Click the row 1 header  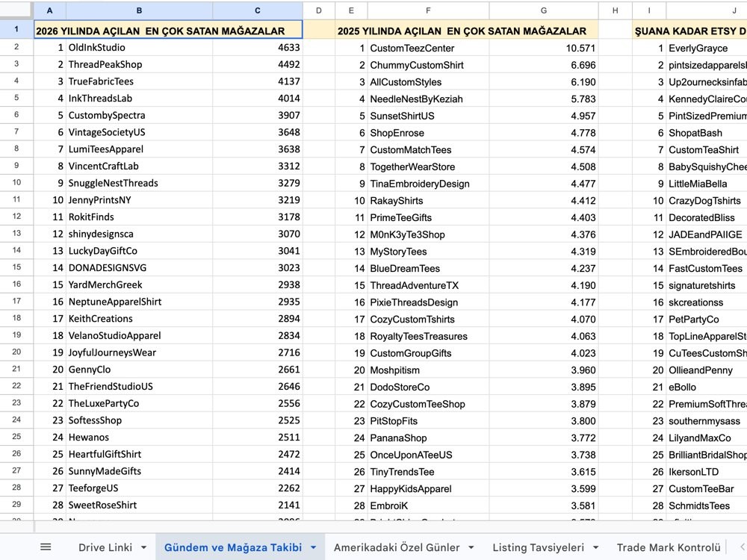click(x=16, y=29)
